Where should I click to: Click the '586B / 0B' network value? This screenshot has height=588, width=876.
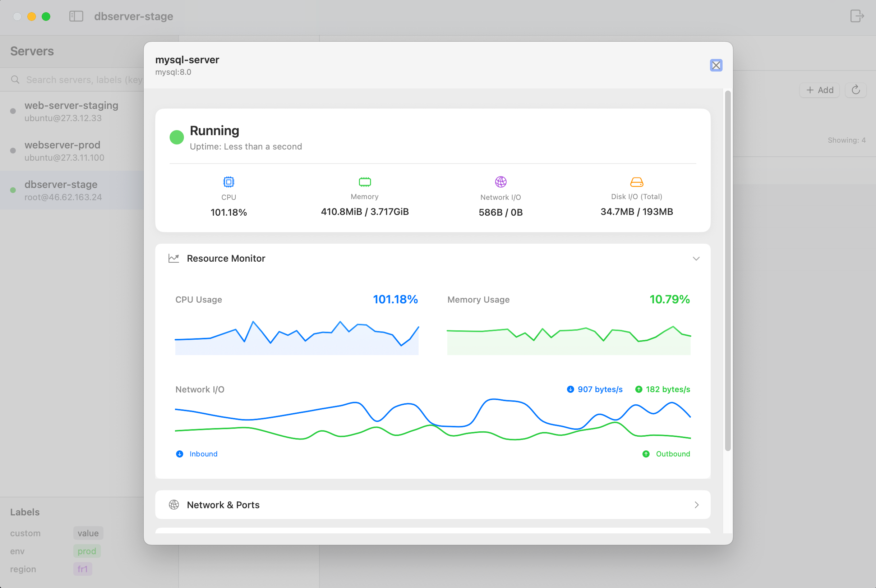501,213
